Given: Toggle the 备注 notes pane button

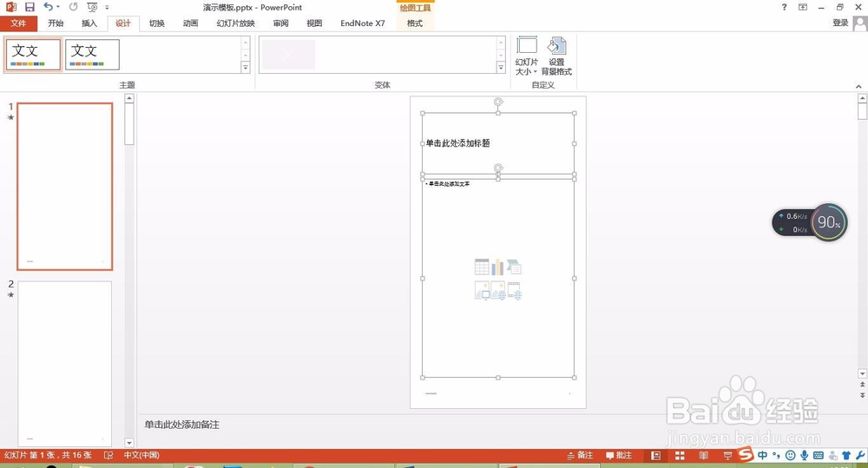Looking at the screenshot, I should (580, 455).
